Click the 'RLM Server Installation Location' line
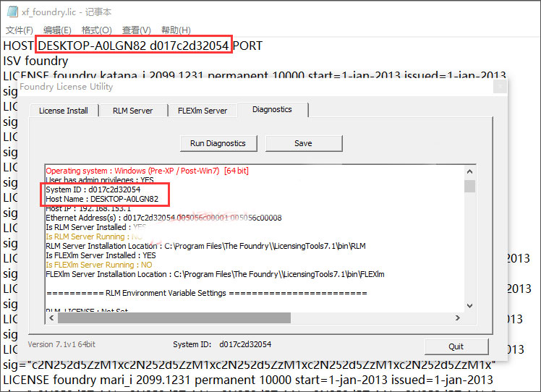This screenshot has height=392, width=541. click(205, 246)
